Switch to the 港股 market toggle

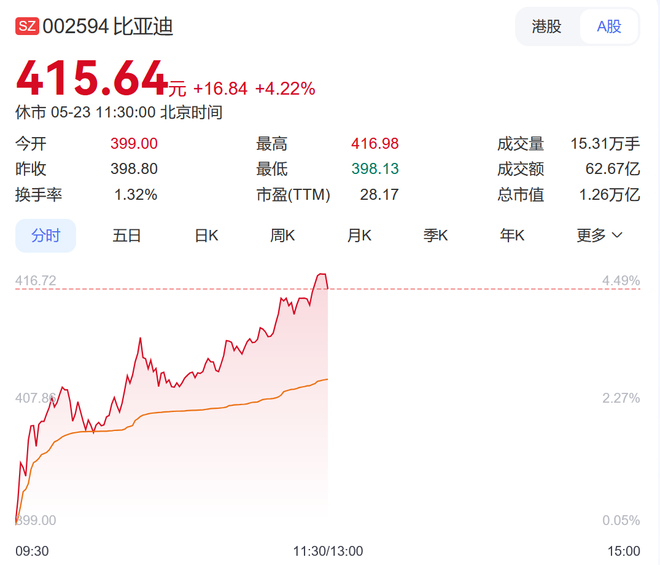(x=547, y=27)
